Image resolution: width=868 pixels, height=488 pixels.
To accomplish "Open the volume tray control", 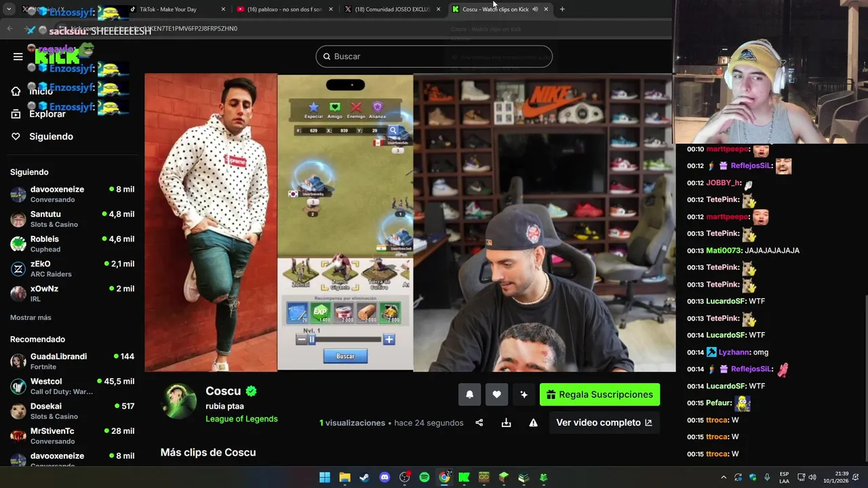I will [812, 477].
